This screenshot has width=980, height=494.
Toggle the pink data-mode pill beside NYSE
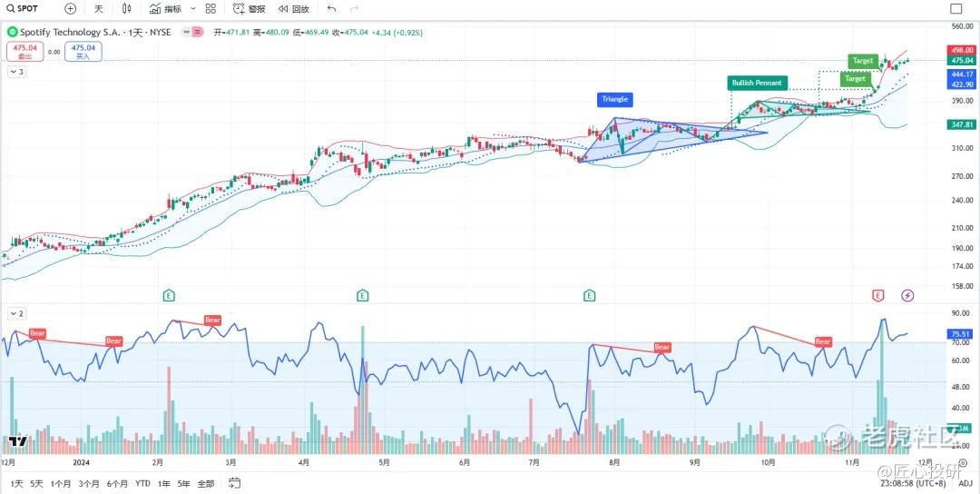tap(196, 32)
